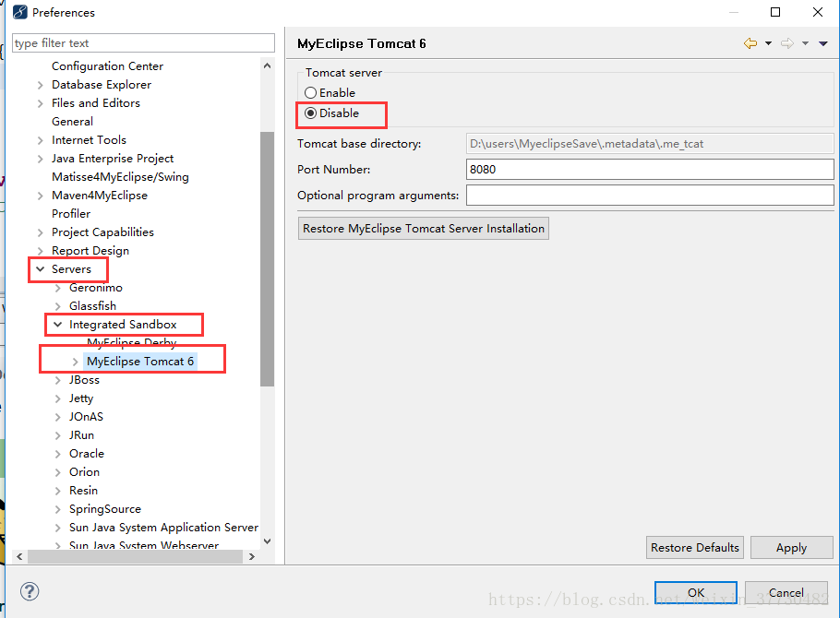Click the tree horizontal scrollbar thumb
840x618 pixels.
tap(135, 556)
